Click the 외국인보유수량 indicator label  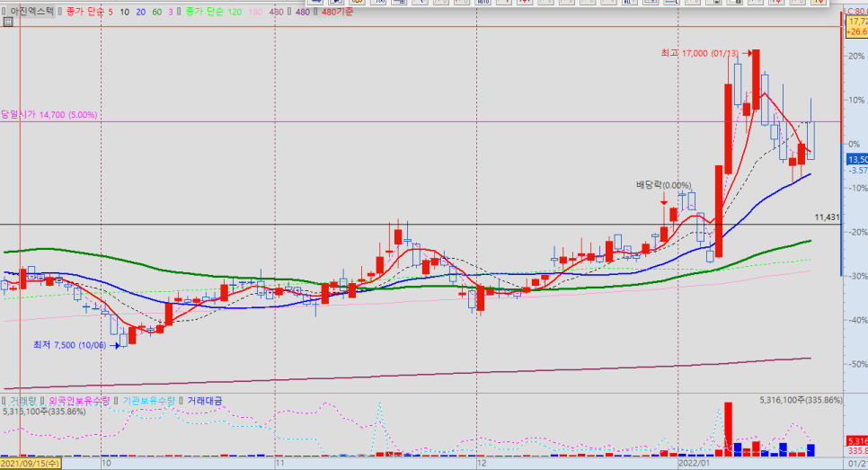[80, 400]
